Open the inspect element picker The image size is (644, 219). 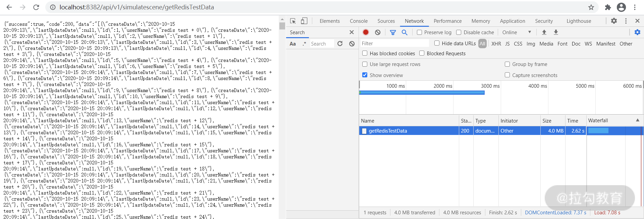pyautogui.click(x=293, y=21)
